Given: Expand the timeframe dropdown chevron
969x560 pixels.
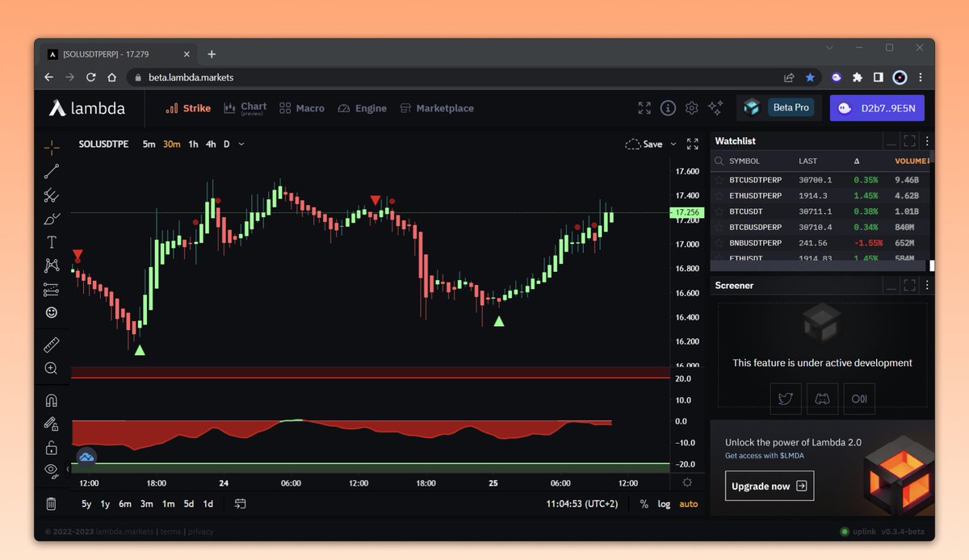Looking at the screenshot, I should click(241, 144).
